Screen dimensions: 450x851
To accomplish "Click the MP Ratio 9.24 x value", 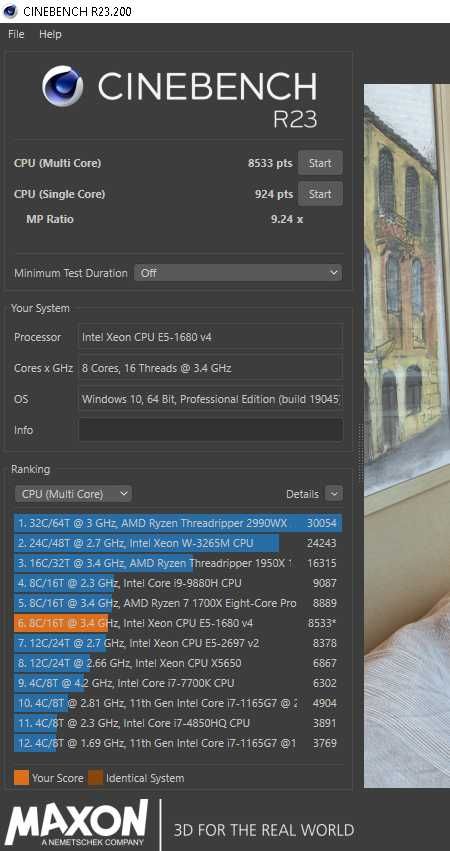I will [x=287, y=219].
